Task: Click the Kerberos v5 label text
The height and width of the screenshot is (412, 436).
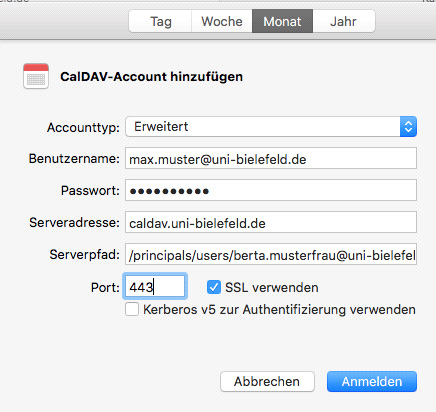Action: click(x=279, y=310)
